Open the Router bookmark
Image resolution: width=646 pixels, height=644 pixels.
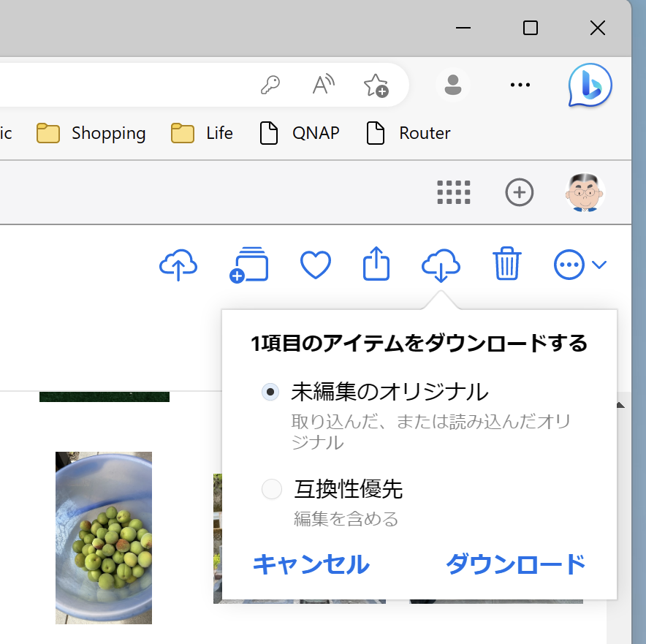408,133
